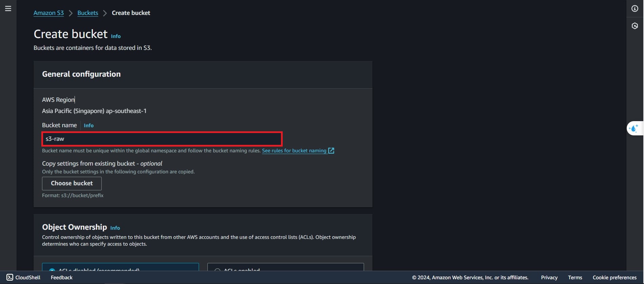
Task: Open Info link beside Bucket name label
Action: click(x=89, y=126)
